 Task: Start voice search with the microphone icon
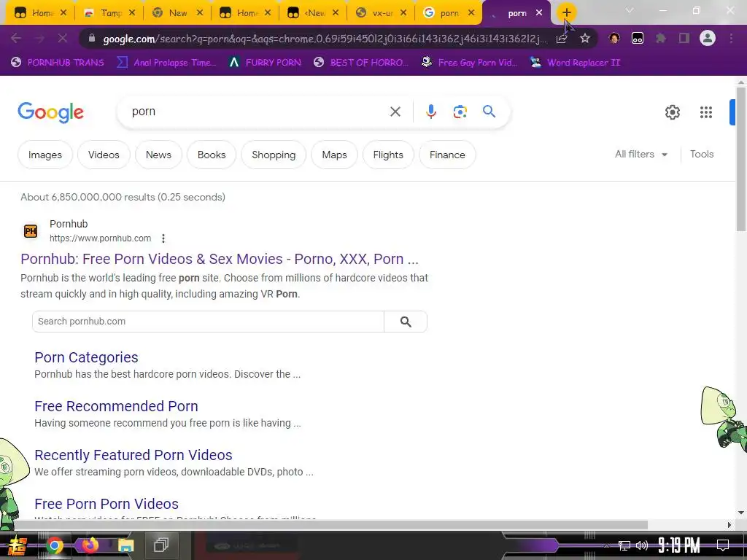430,112
